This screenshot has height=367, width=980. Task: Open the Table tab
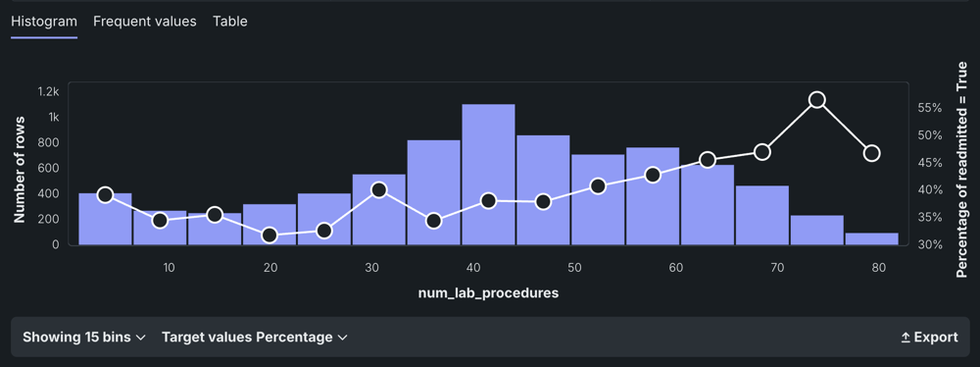point(230,22)
